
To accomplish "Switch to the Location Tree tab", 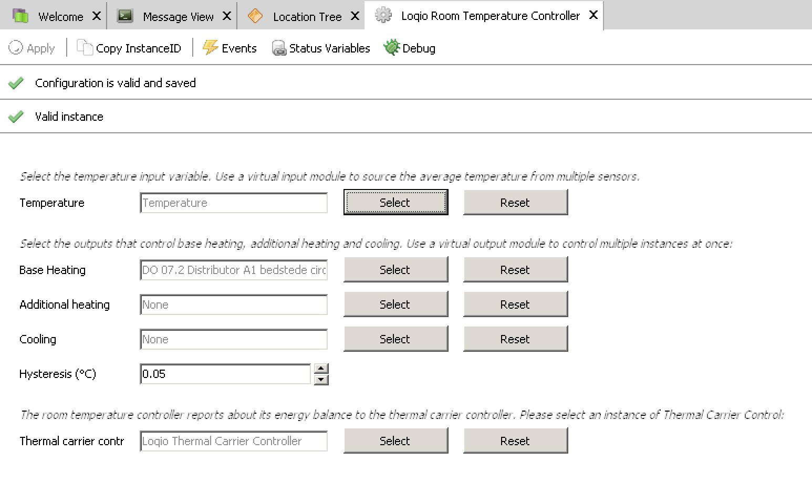I will click(307, 17).
